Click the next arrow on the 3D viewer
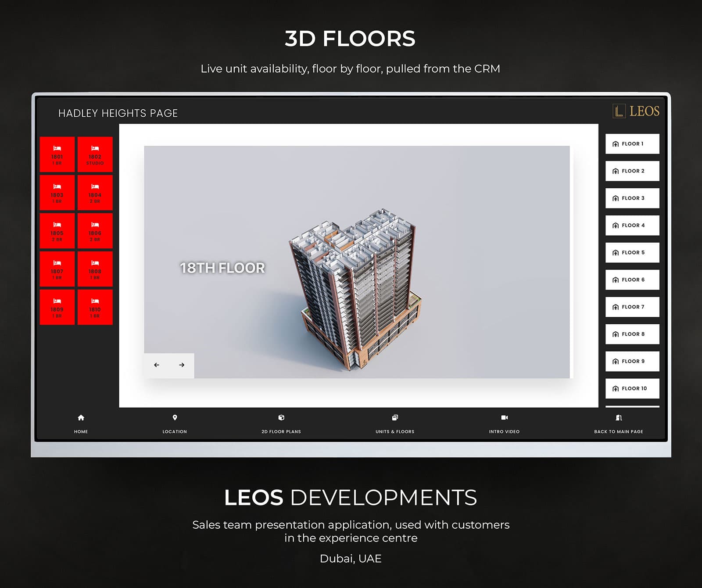The width and height of the screenshot is (702, 588). click(x=182, y=365)
